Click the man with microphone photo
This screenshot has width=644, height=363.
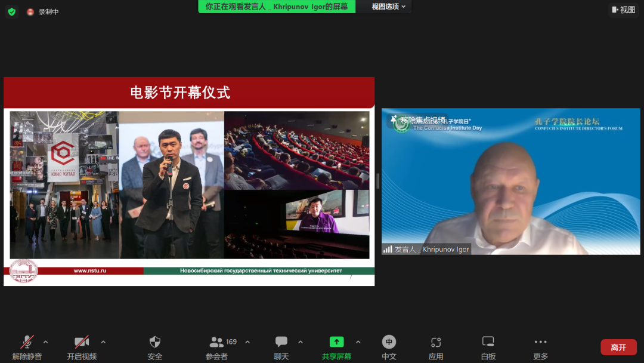(x=172, y=185)
